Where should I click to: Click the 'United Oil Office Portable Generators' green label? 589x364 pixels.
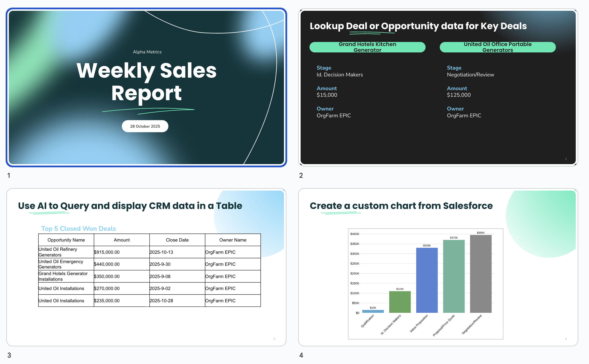[498, 47]
